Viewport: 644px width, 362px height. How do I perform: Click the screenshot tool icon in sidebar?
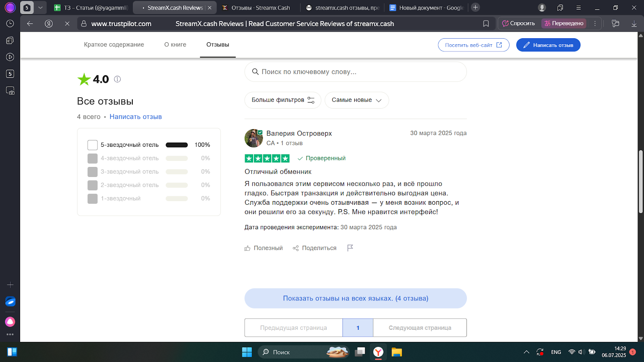tap(10, 91)
